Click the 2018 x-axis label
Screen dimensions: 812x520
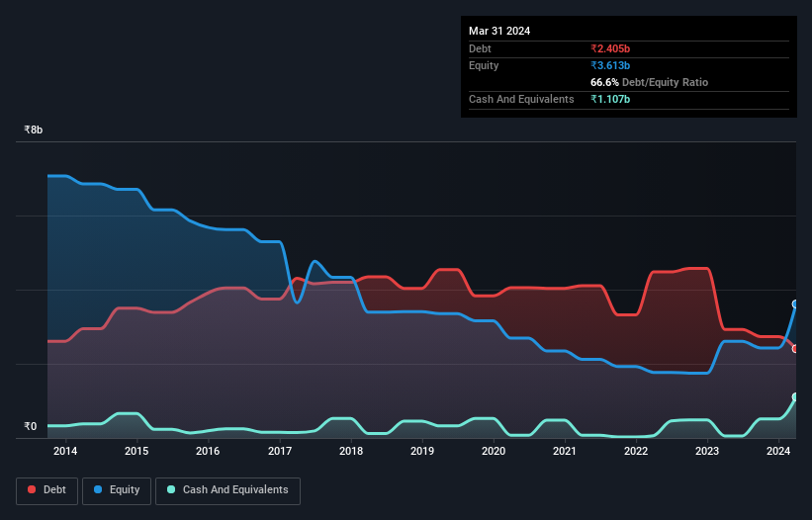[x=351, y=451]
